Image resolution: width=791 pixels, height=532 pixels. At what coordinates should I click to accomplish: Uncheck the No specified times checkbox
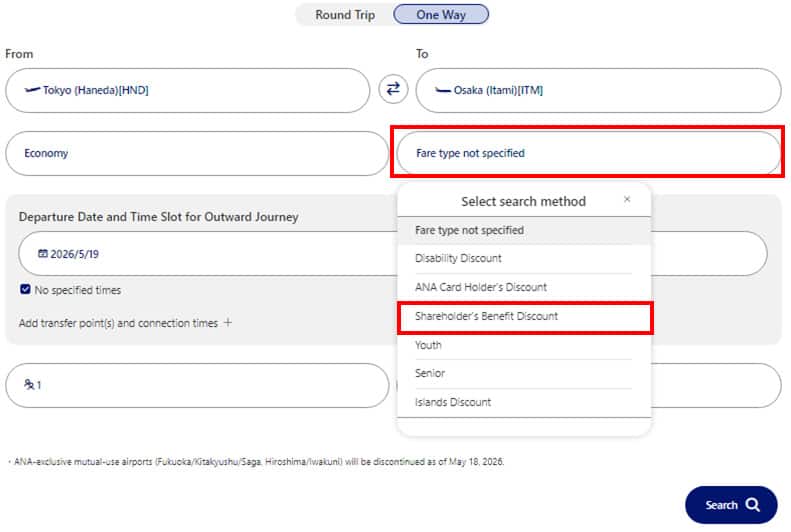26,290
